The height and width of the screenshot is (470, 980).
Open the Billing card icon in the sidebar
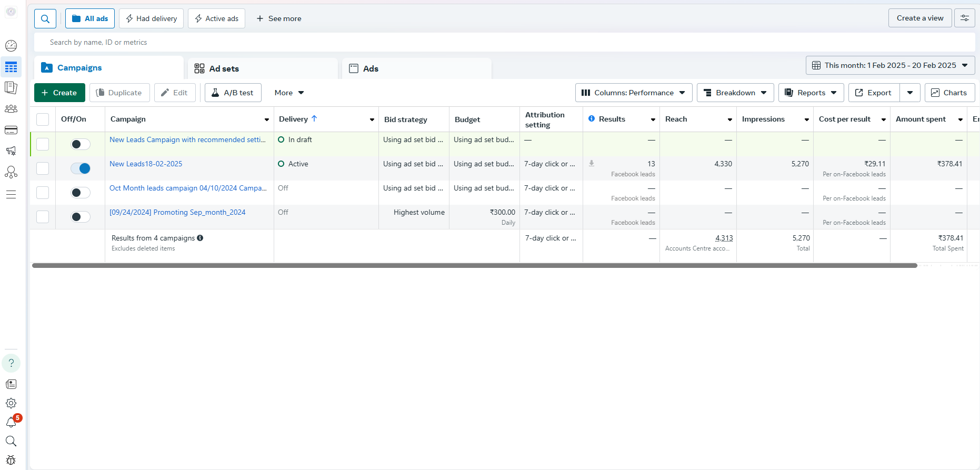tap(11, 130)
